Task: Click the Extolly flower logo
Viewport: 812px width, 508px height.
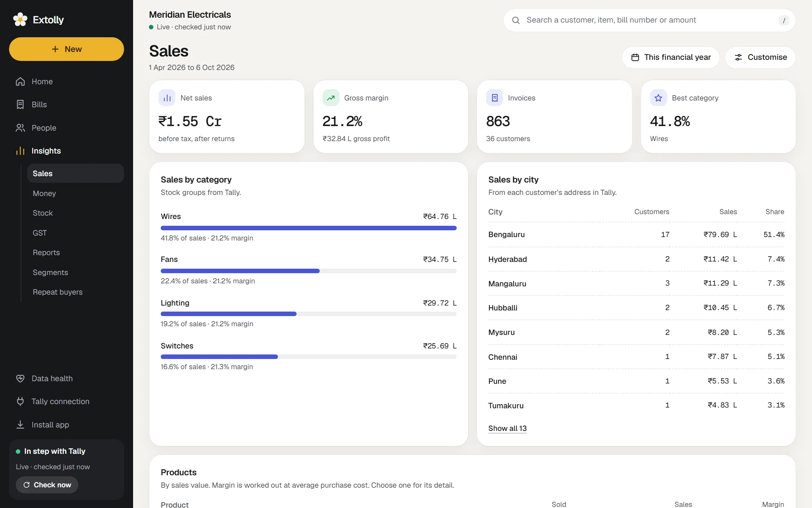Action: [20, 20]
